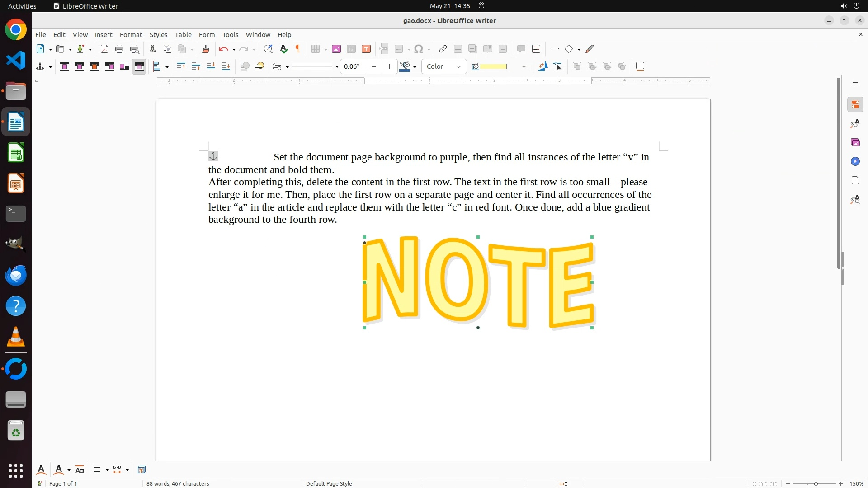Click the Rotate object icon
Image resolution: width=868 pixels, height=488 pixels.
tap(543, 66)
